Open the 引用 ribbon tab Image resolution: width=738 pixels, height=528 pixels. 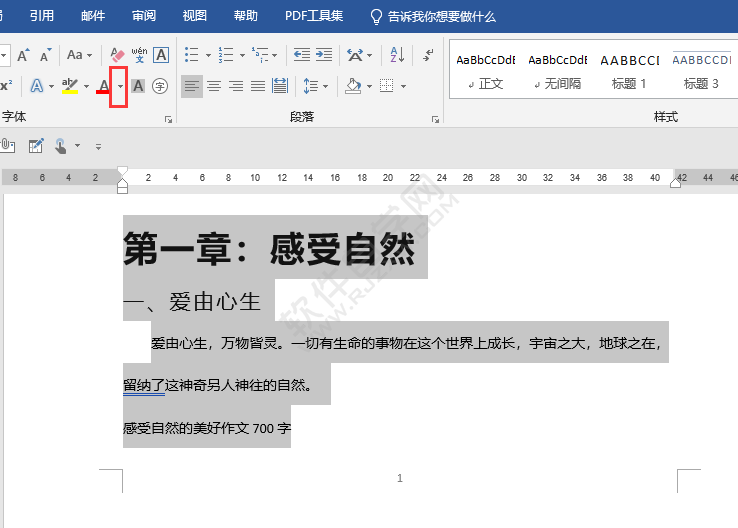41,16
